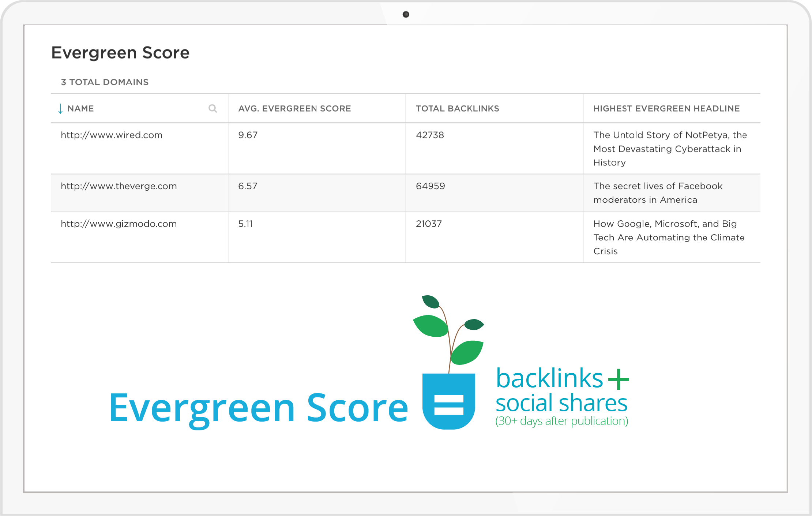
Task: Click the 64959 total backlinks value
Action: pos(431,186)
